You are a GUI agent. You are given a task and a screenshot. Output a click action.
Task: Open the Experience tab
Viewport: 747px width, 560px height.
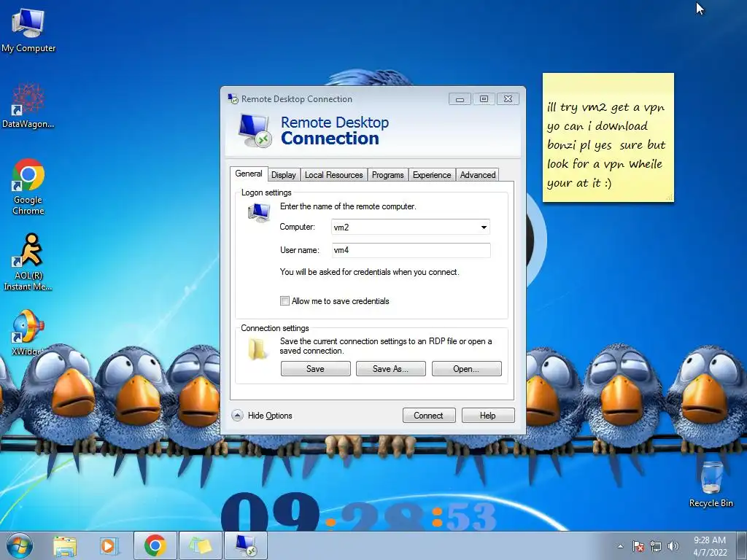[x=432, y=175]
